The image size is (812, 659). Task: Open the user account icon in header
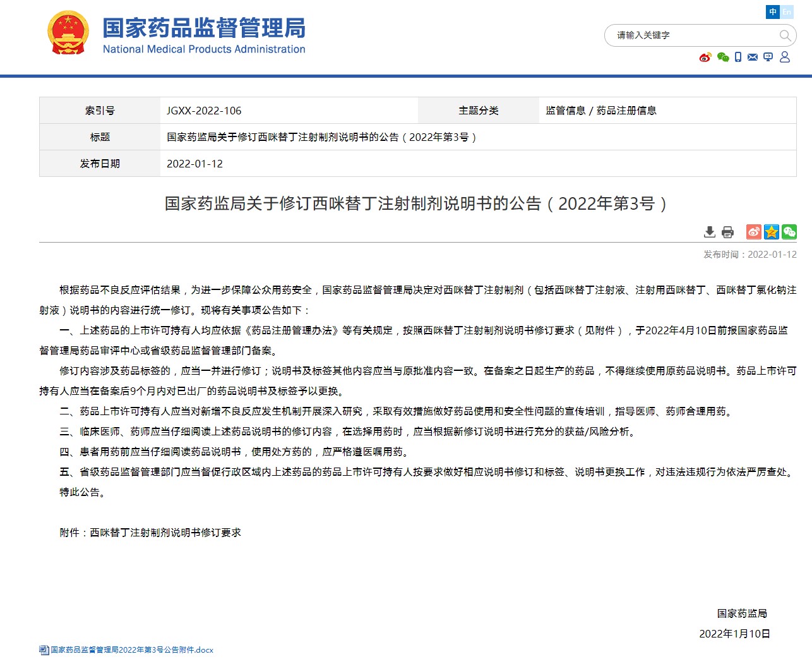(785, 57)
